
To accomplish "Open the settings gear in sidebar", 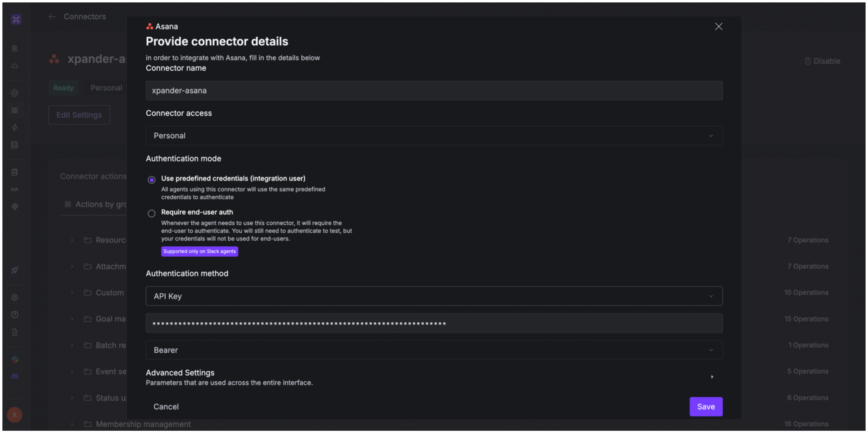I will (15, 297).
